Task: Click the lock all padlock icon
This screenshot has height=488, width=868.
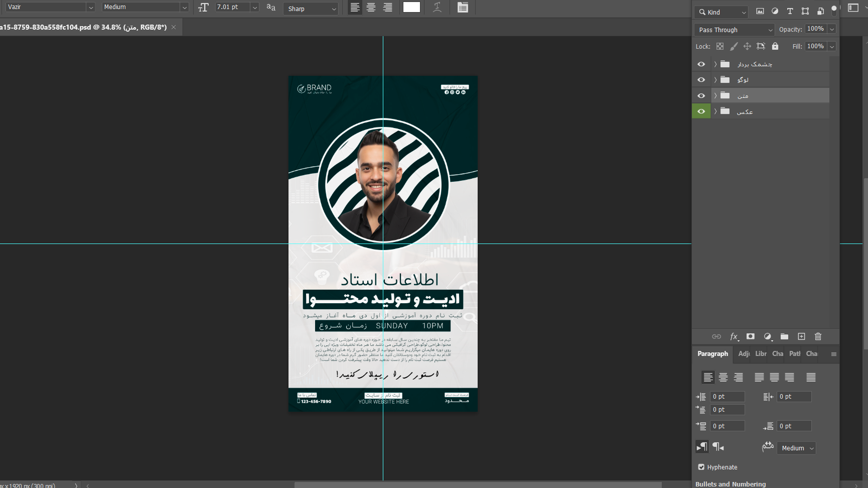Action: (775, 46)
